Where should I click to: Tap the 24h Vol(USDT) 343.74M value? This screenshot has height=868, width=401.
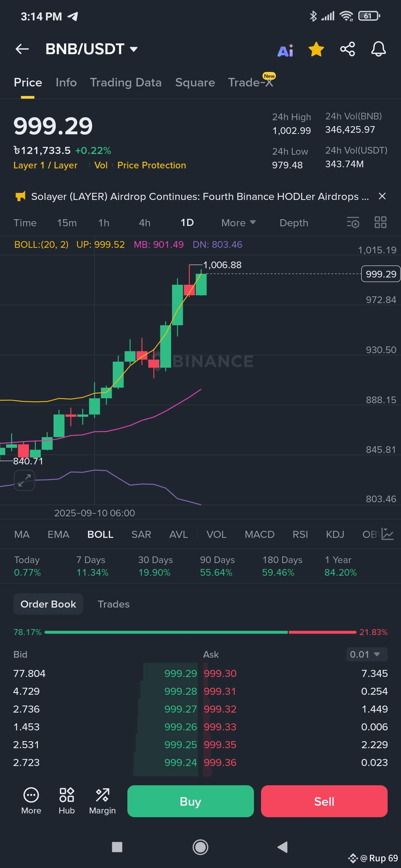(345, 164)
